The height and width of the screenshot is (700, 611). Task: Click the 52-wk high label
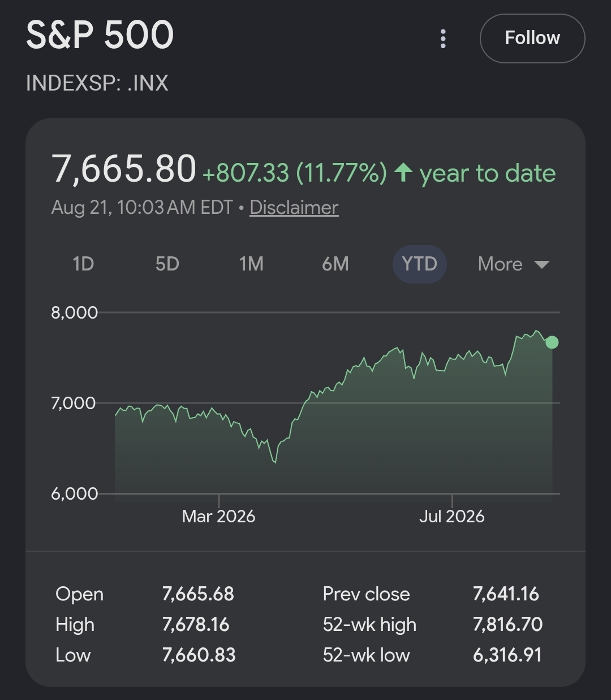click(x=369, y=624)
